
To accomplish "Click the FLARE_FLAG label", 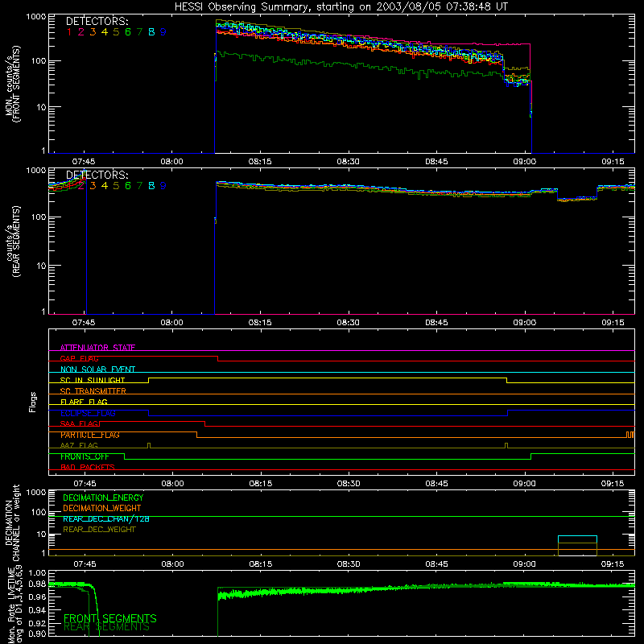I will click(x=84, y=402).
